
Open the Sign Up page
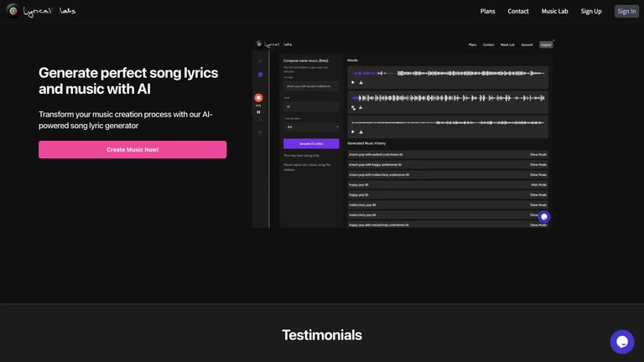[x=591, y=11]
